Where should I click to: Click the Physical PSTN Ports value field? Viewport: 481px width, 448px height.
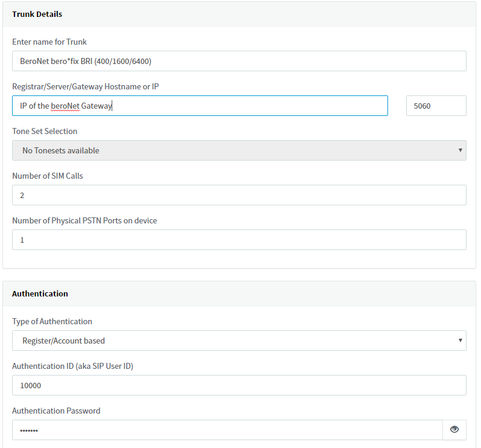pos(239,240)
